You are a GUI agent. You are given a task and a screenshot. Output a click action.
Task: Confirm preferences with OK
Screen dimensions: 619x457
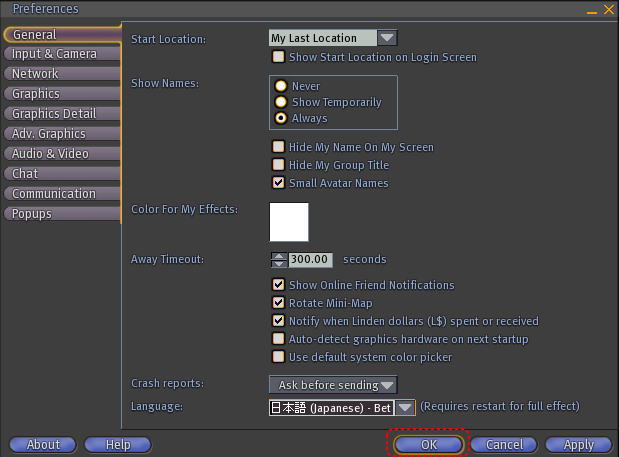429,445
